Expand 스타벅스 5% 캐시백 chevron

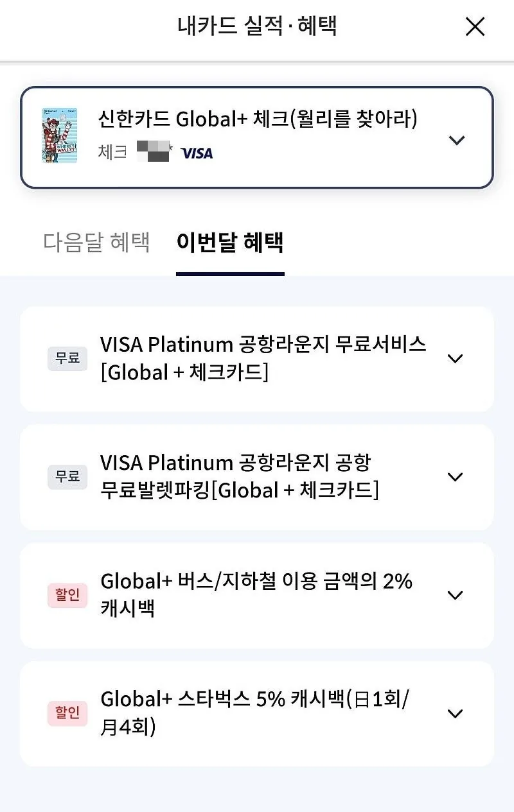(455, 714)
